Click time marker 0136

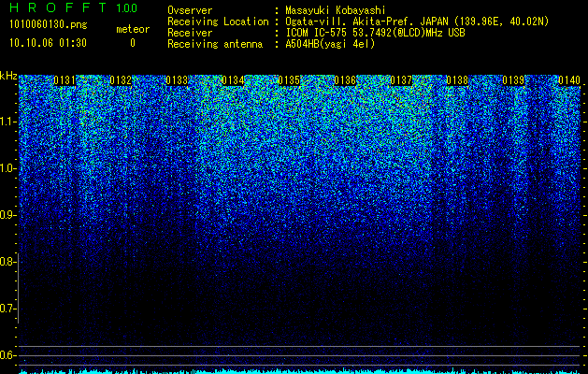click(345, 80)
